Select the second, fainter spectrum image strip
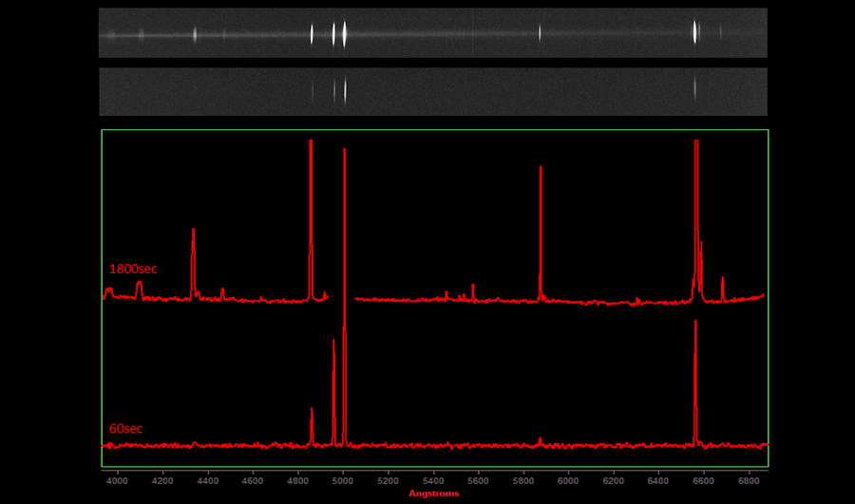855x504 pixels. (x=433, y=90)
